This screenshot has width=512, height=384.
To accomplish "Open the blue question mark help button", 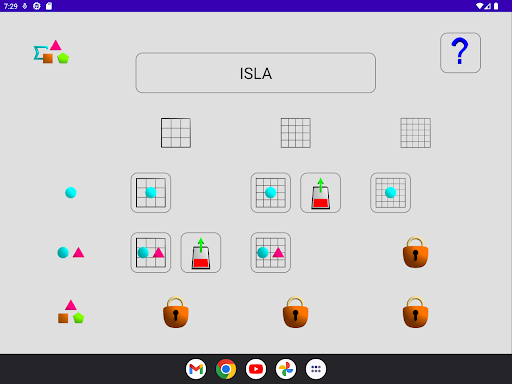I will point(460,53).
